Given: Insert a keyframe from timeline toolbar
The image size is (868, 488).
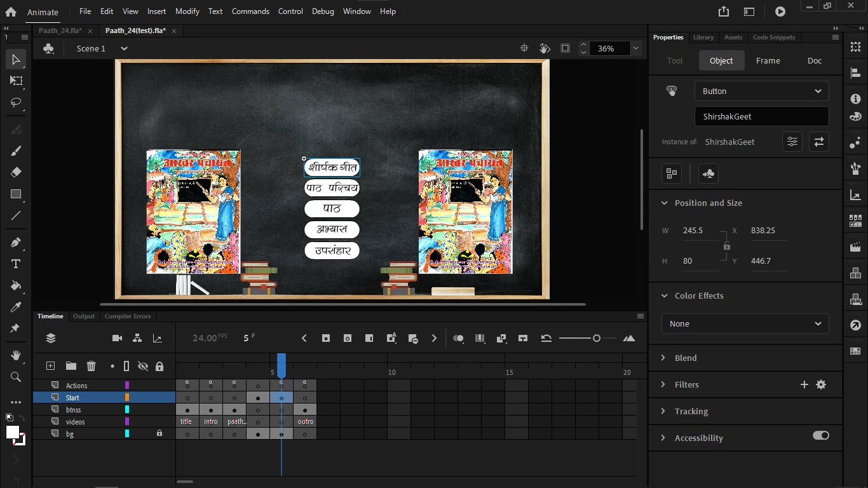Looking at the screenshot, I should pyautogui.click(x=326, y=339).
